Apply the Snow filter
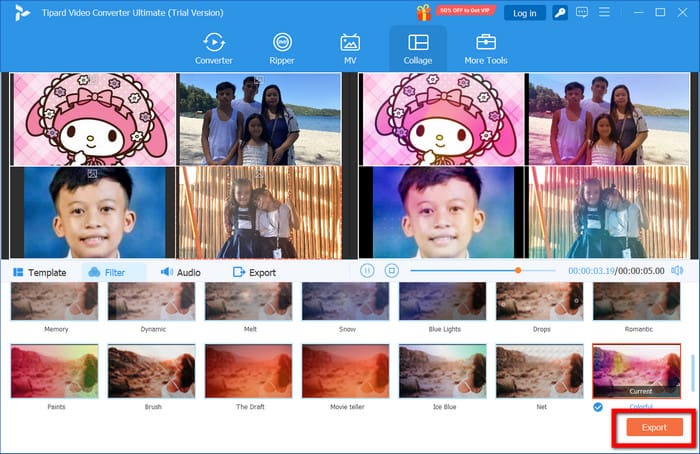This screenshot has height=454, width=700. click(346, 301)
